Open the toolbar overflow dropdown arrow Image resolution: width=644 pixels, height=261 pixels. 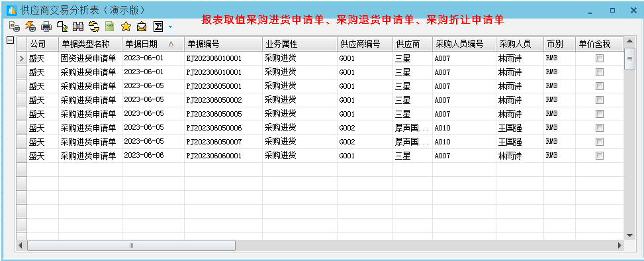click(170, 27)
